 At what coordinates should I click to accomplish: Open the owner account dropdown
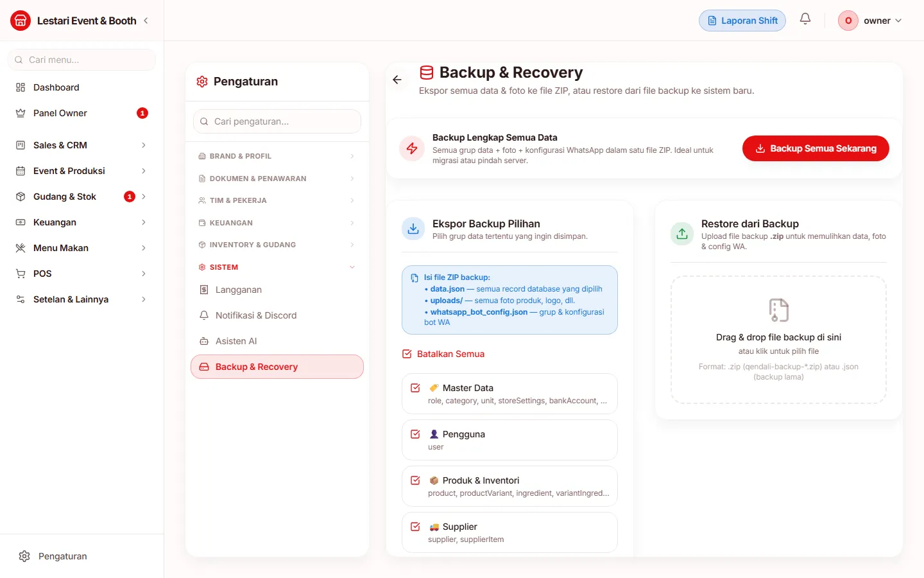coord(870,21)
